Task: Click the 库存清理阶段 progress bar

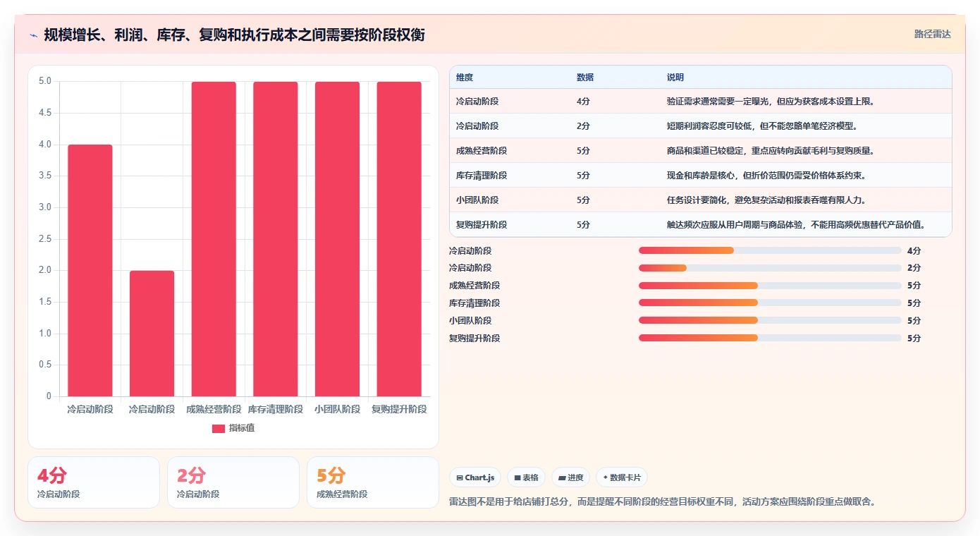Action: (x=770, y=303)
